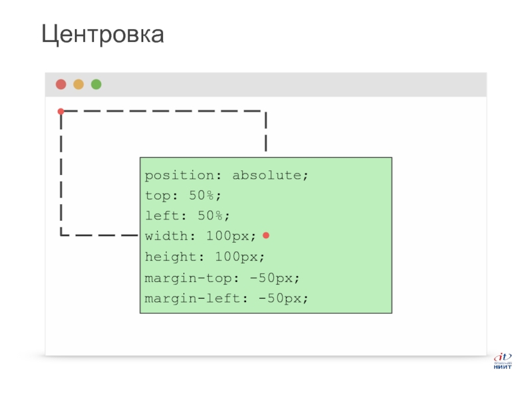Click the yellow circle in the window bar

[x=78, y=84]
